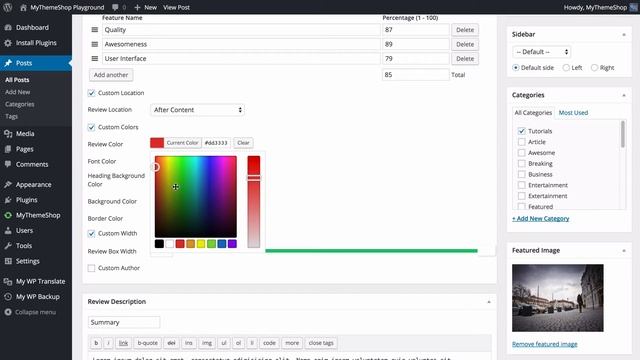Collapse the Featured Image panel
This screenshot has height=360, width=640.
tap(624, 251)
